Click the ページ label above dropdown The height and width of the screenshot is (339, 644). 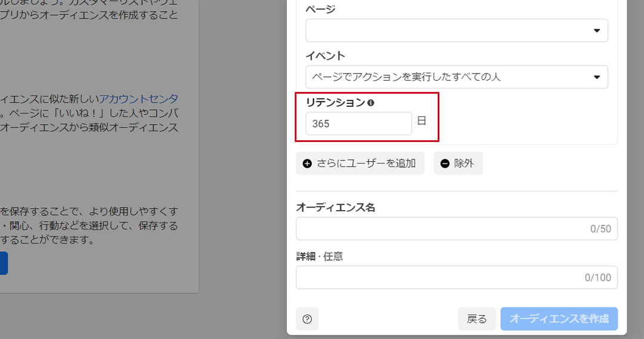(320, 9)
